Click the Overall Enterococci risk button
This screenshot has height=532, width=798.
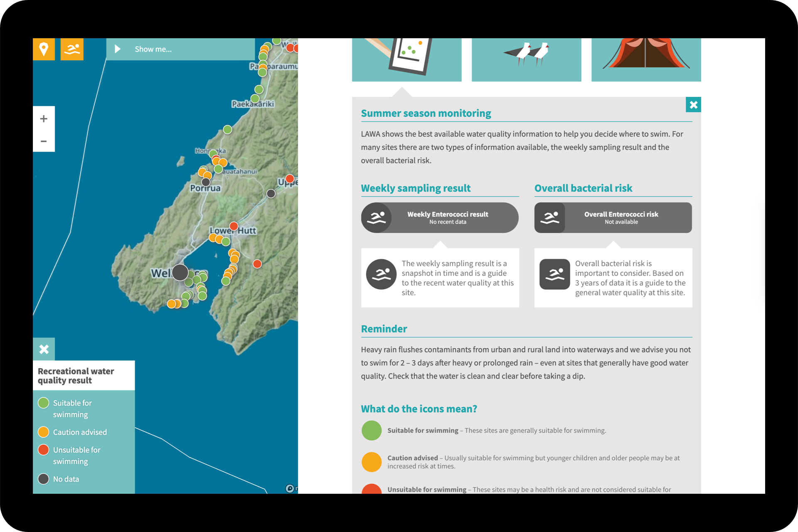pyautogui.click(x=613, y=218)
